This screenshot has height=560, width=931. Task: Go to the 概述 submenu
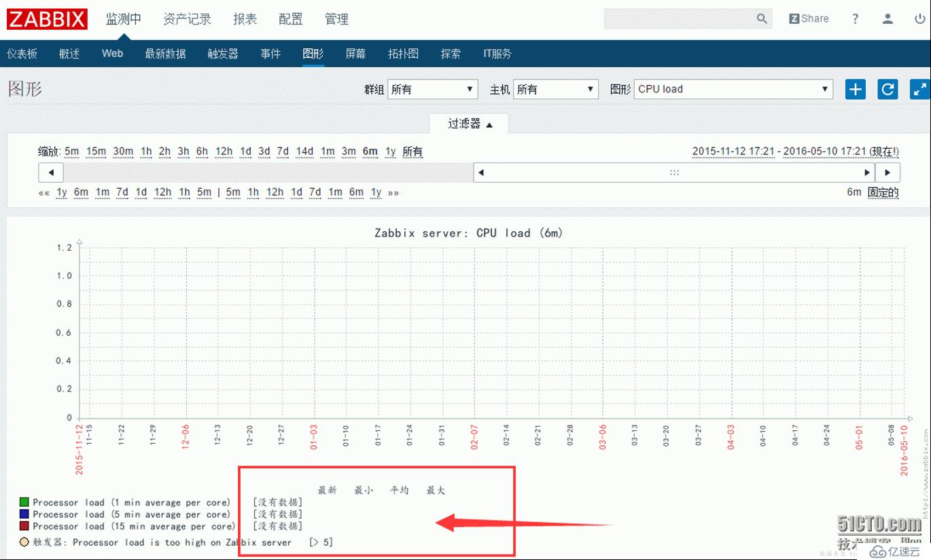click(69, 54)
